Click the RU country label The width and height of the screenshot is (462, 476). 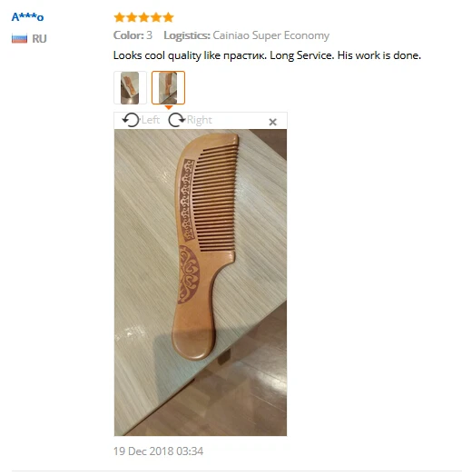[x=39, y=39]
